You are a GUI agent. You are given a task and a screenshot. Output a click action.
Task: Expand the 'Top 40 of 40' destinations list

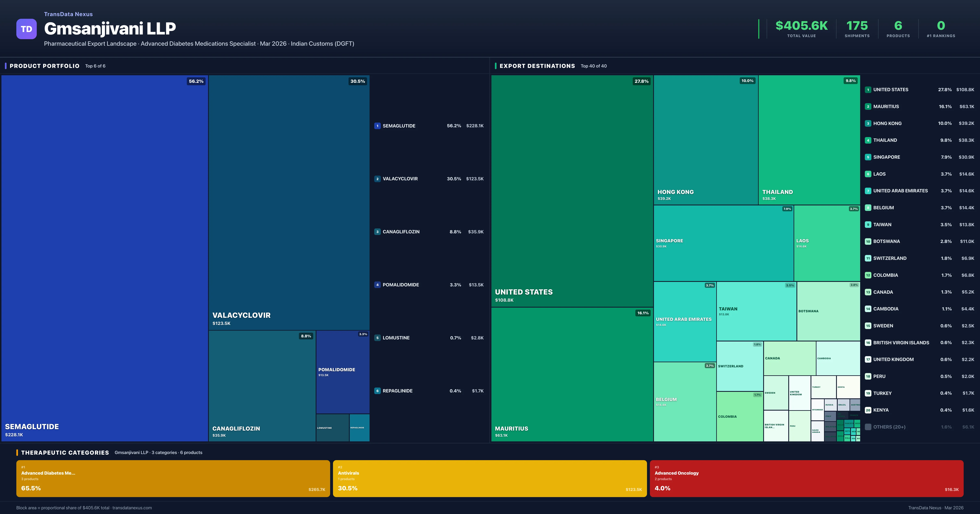click(594, 66)
